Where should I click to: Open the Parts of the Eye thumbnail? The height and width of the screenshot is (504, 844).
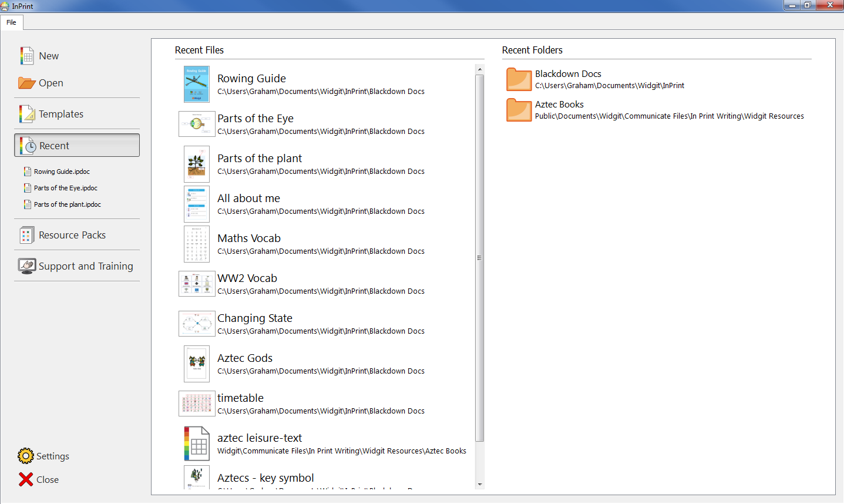coord(197,124)
